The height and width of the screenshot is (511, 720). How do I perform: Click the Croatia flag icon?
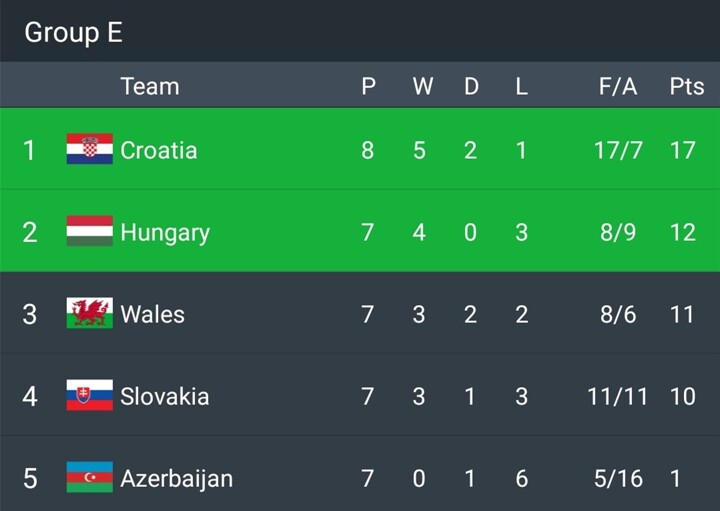coord(89,150)
